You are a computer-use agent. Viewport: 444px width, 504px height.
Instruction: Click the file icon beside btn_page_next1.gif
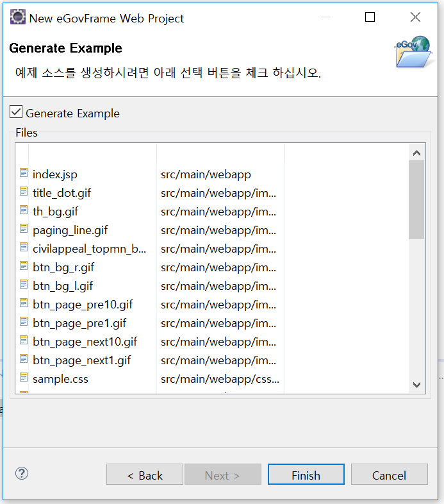(x=24, y=359)
